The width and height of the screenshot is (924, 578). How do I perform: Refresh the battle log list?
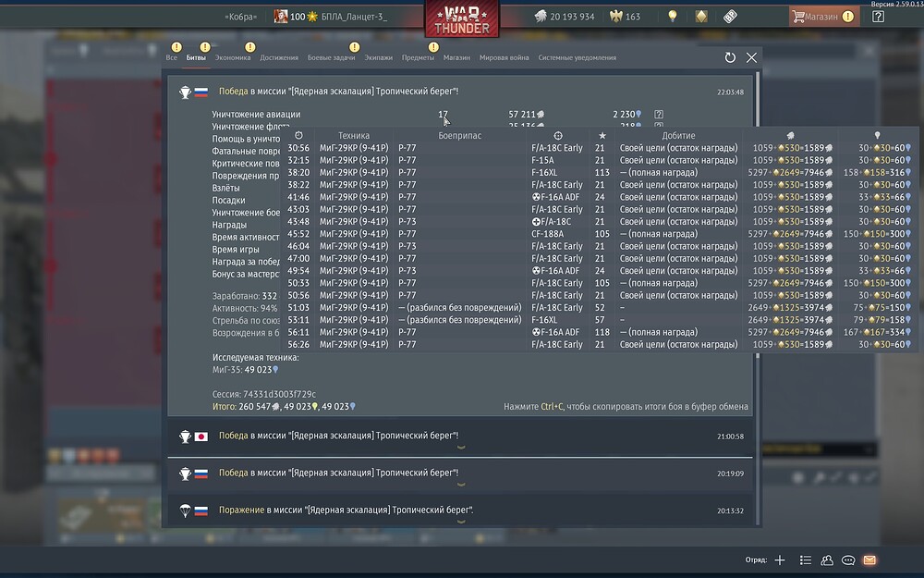point(730,57)
